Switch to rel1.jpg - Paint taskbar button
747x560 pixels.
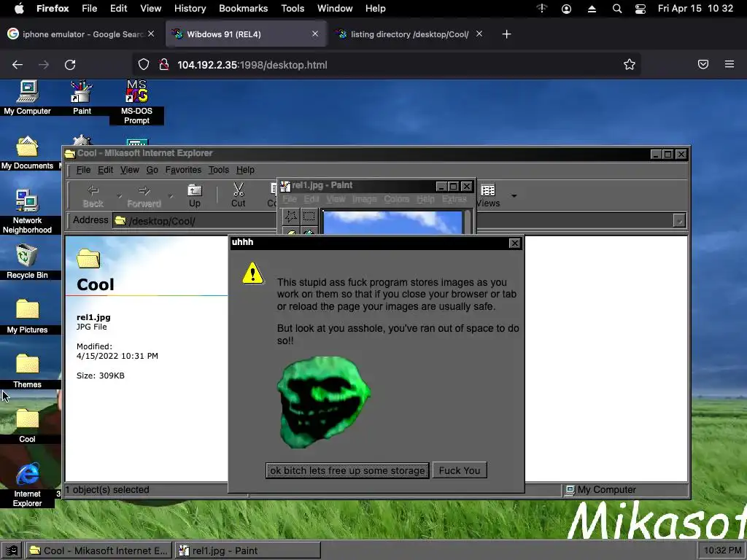[248, 551]
